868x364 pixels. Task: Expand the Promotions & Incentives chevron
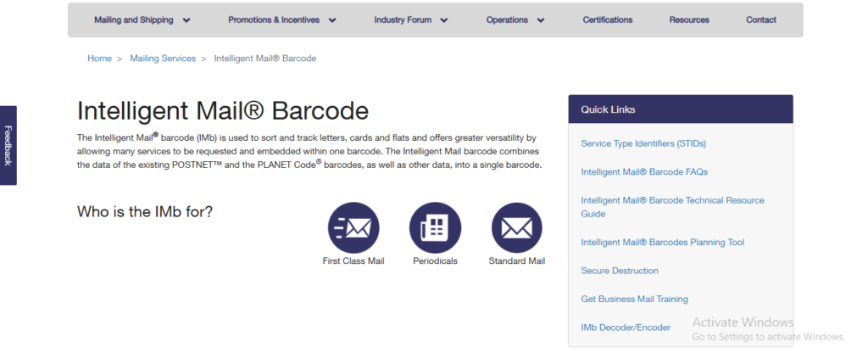point(332,20)
